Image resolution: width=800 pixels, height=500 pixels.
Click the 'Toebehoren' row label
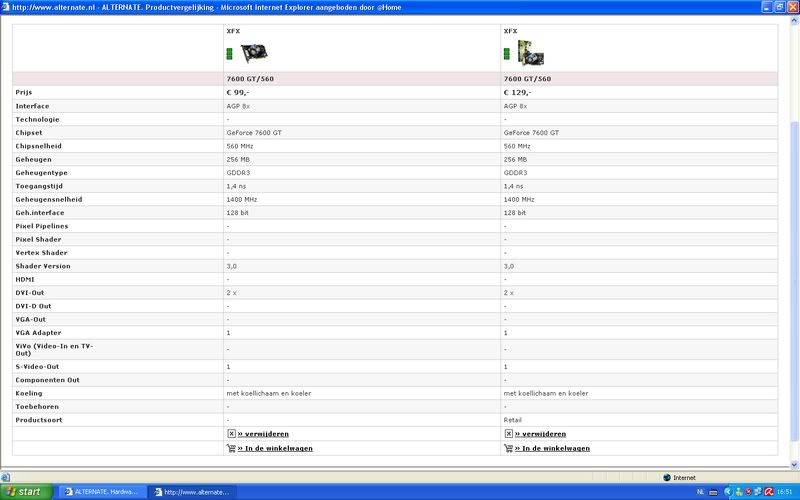tap(37, 407)
